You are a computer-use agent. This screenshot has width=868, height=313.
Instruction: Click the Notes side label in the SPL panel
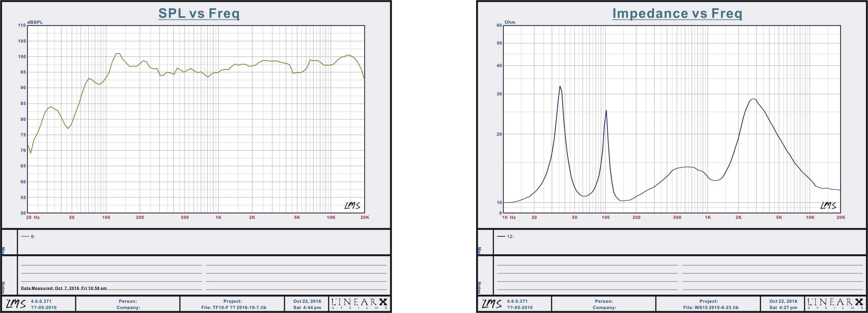tap(3, 287)
